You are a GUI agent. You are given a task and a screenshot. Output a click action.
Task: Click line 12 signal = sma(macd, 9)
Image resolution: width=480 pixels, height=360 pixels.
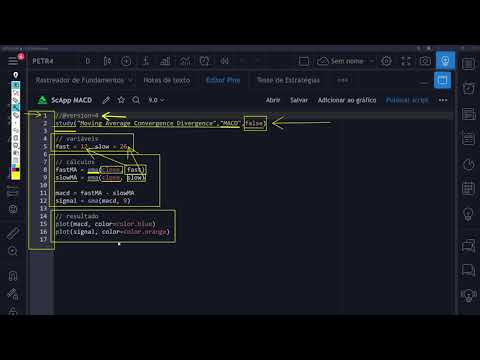point(93,201)
